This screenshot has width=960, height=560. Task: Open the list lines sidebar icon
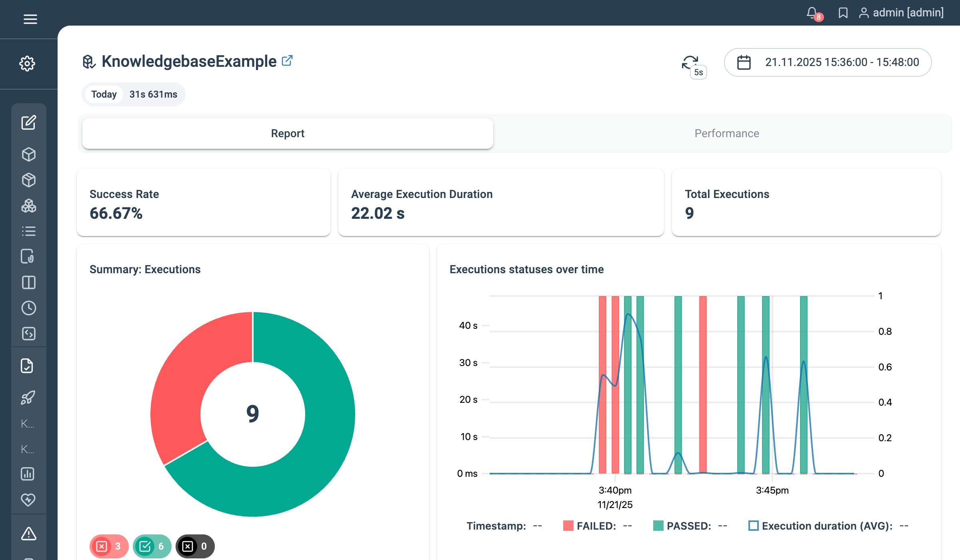[x=28, y=231]
